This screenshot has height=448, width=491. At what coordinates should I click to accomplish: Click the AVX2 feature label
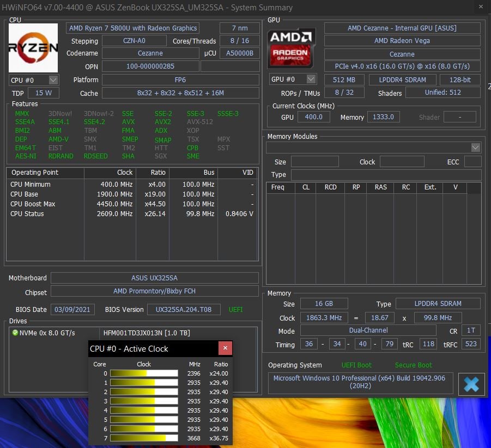pyautogui.click(x=163, y=122)
